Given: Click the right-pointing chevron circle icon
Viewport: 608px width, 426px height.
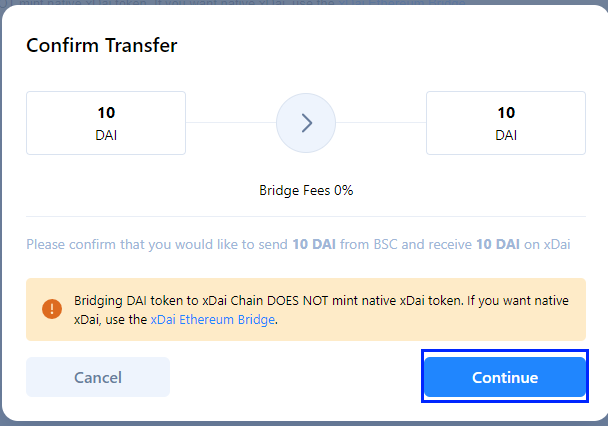Looking at the screenshot, I should [x=306, y=123].
